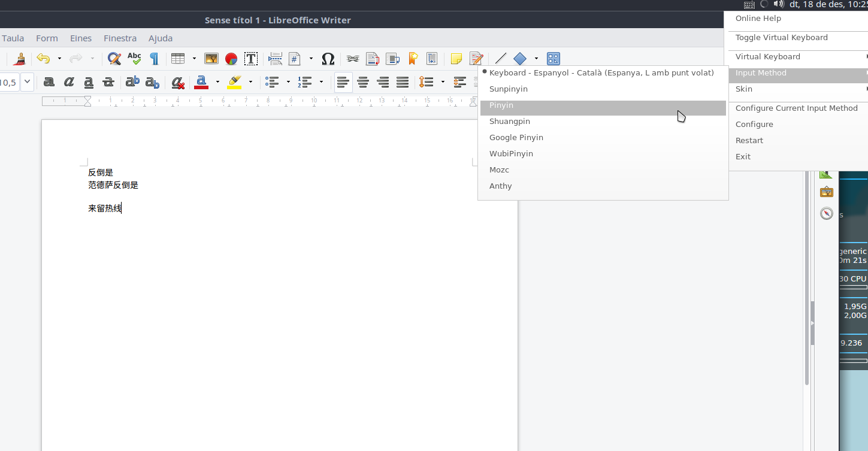Image resolution: width=868 pixels, height=451 pixels.
Task: Click the Find & Replace icon
Action: [114, 59]
